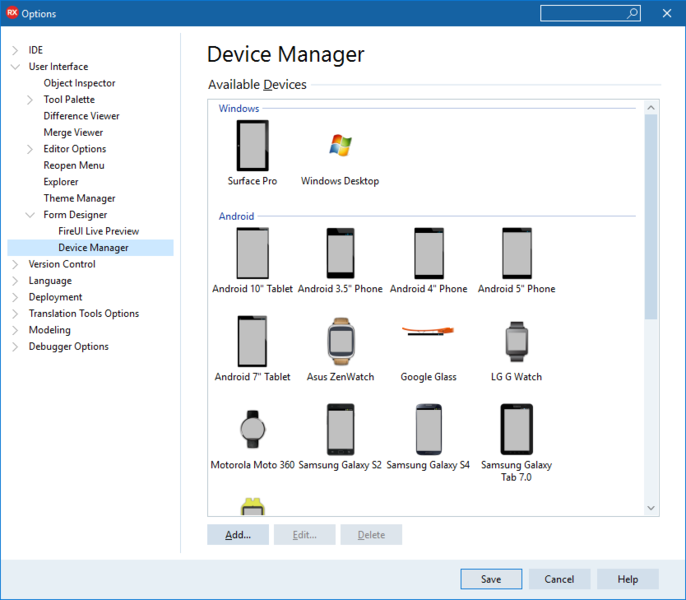
Task: Cancel the Options dialog
Action: [559, 579]
